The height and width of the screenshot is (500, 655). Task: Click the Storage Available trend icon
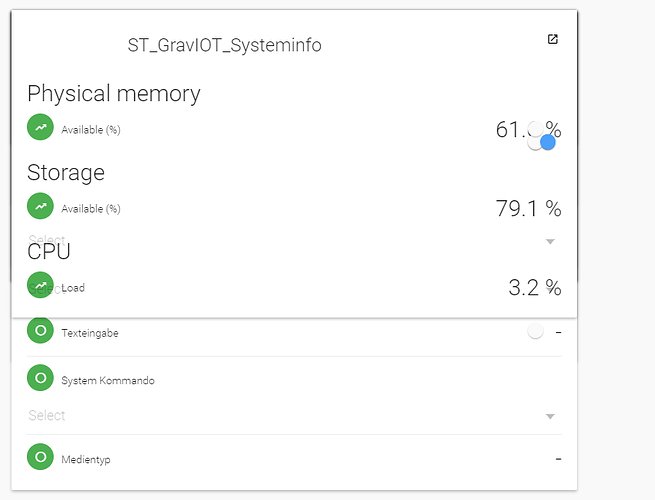point(40,207)
